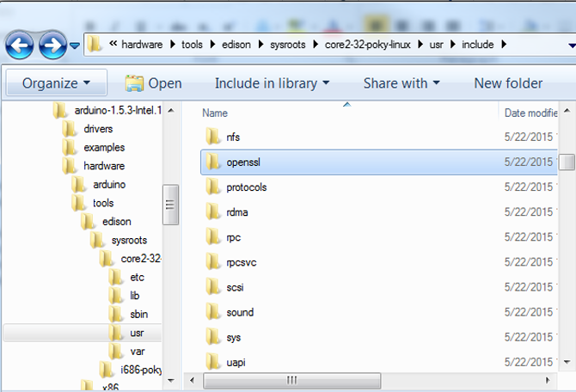The width and height of the screenshot is (576, 392).
Task: Select 'core2-32-poky-linux' in the breadcrumb
Action: [x=368, y=45]
